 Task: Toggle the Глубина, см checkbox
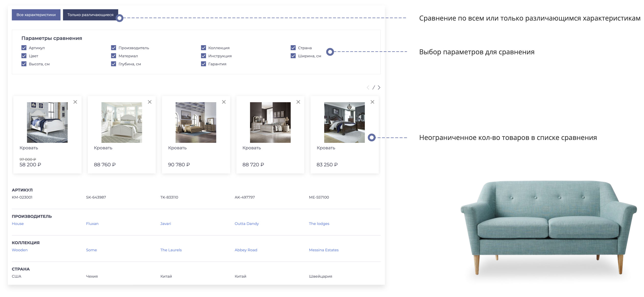click(114, 64)
